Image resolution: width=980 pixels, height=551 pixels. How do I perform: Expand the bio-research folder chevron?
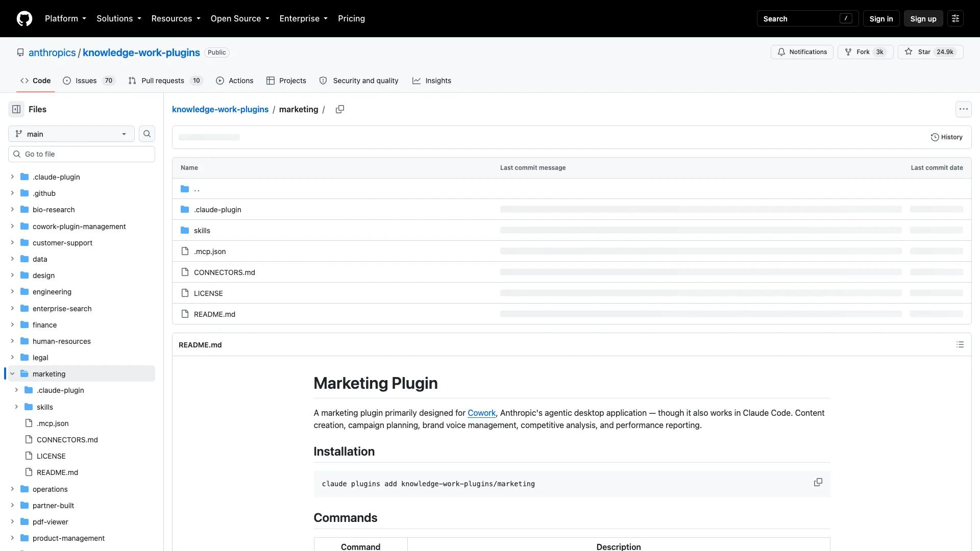pyautogui.click(x=12, y=209)
